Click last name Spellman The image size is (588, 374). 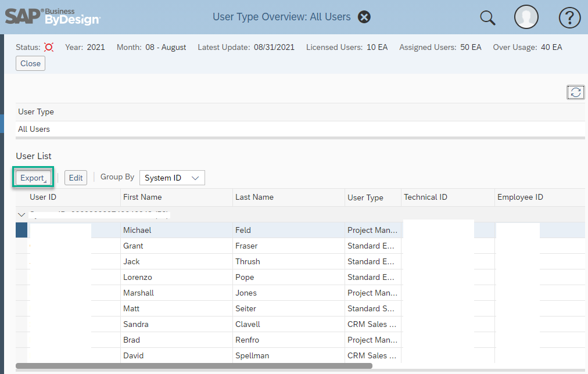252,356
